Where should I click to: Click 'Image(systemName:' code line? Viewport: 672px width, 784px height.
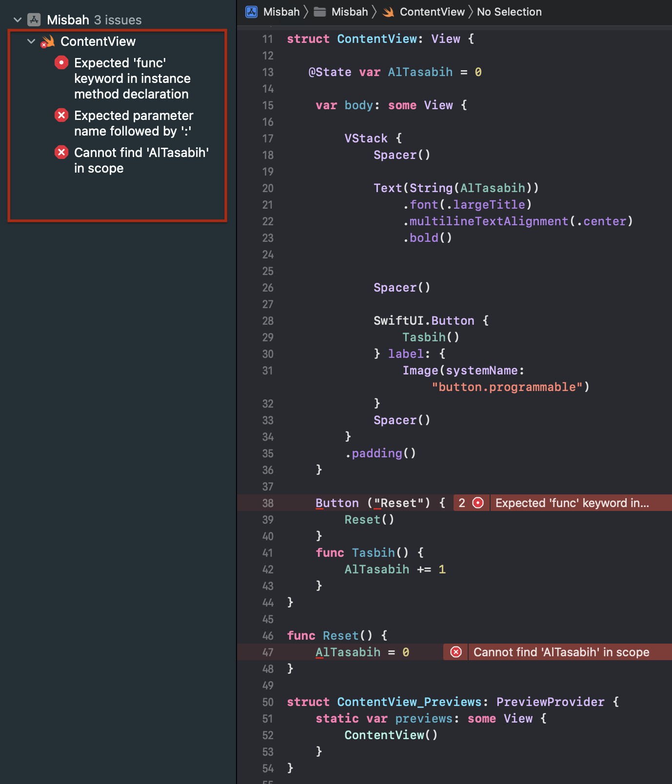pos(463,371)
